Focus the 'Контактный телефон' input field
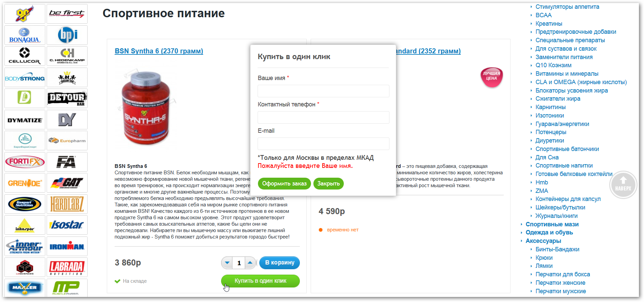This screenshot has width=644, height=302. pyautogui.click(x=323, y=118)
